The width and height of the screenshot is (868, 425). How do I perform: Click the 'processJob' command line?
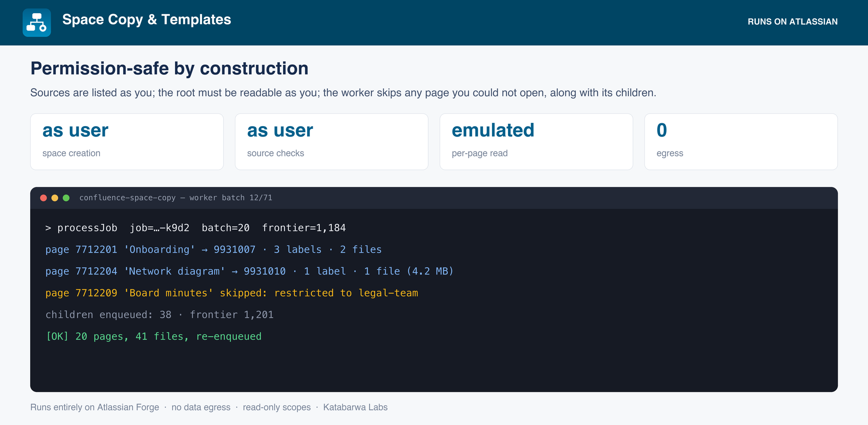click(196, 228)
